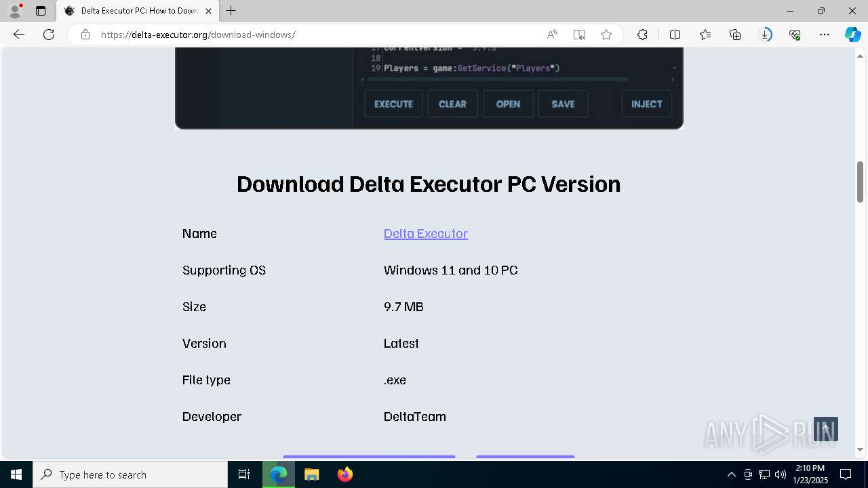Open the notification center
Screen dimensions: 868x488
pos(846,474)
